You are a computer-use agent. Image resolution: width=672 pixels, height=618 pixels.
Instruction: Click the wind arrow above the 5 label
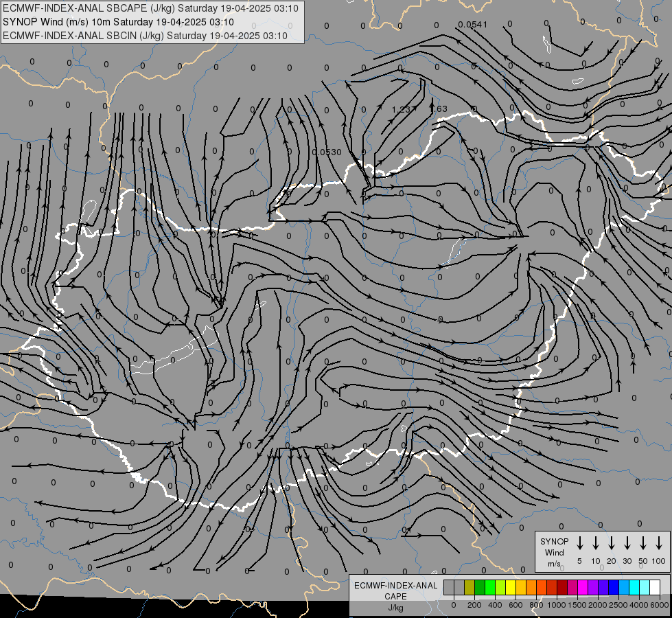tap(579, 543)
